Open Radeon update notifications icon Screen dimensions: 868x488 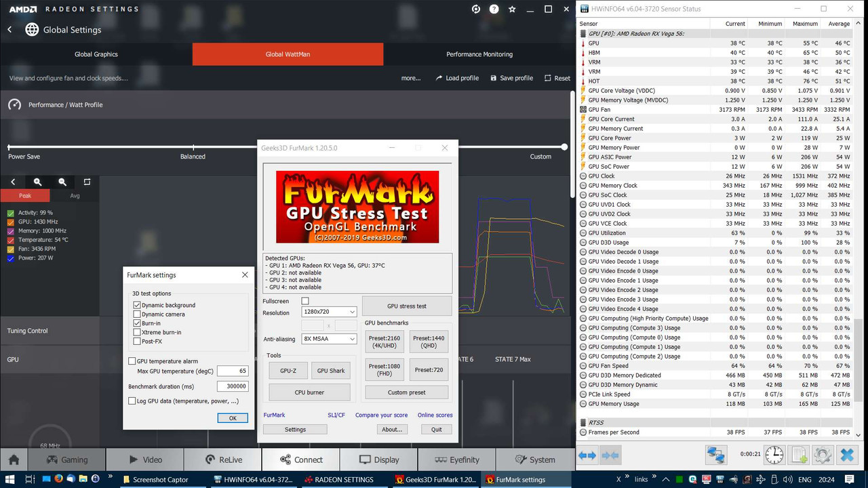click(x=476, y=9)
